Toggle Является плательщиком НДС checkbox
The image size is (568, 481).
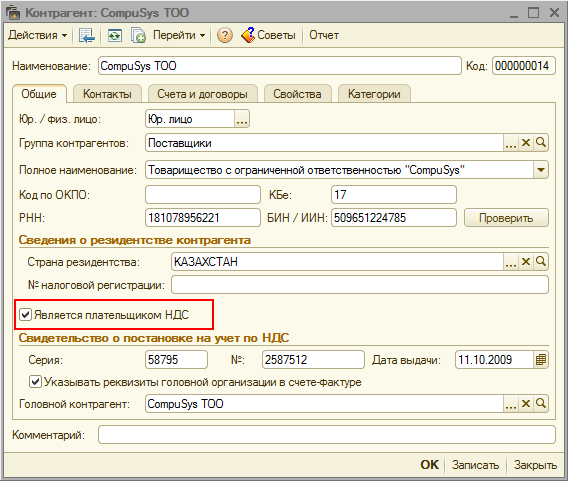tap(25, 314)
